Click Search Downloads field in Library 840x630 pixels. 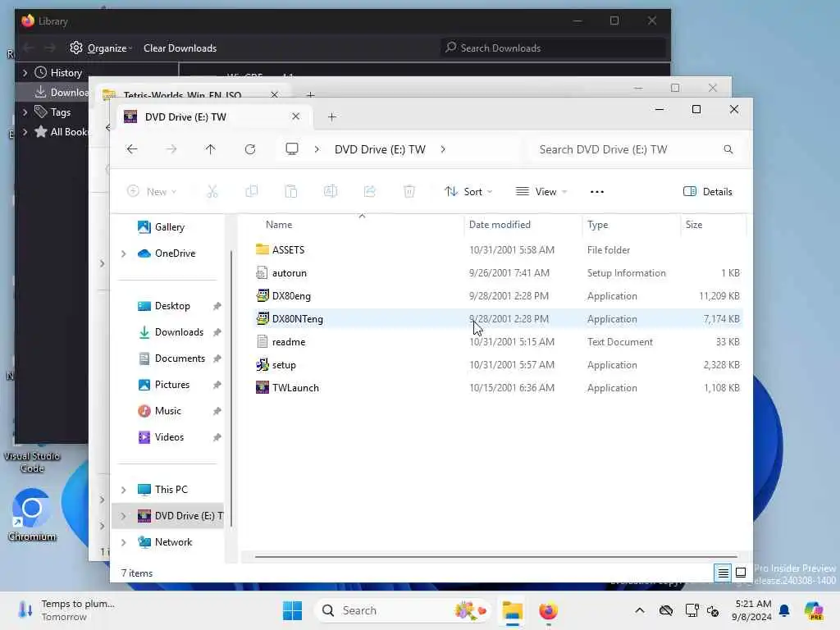pos(554,48)
